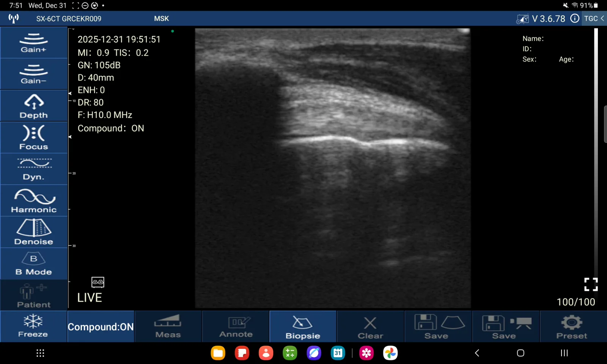Viewport: 607px width, 364px height.
Task: Open Google Photos in the taskbar
Action: tap(390, 353)
